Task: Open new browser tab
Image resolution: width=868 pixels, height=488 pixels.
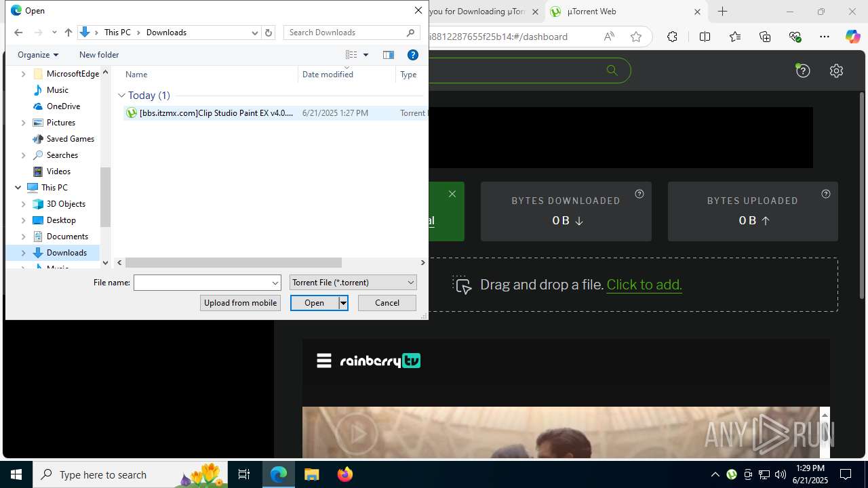Action: tap(723, 12)
